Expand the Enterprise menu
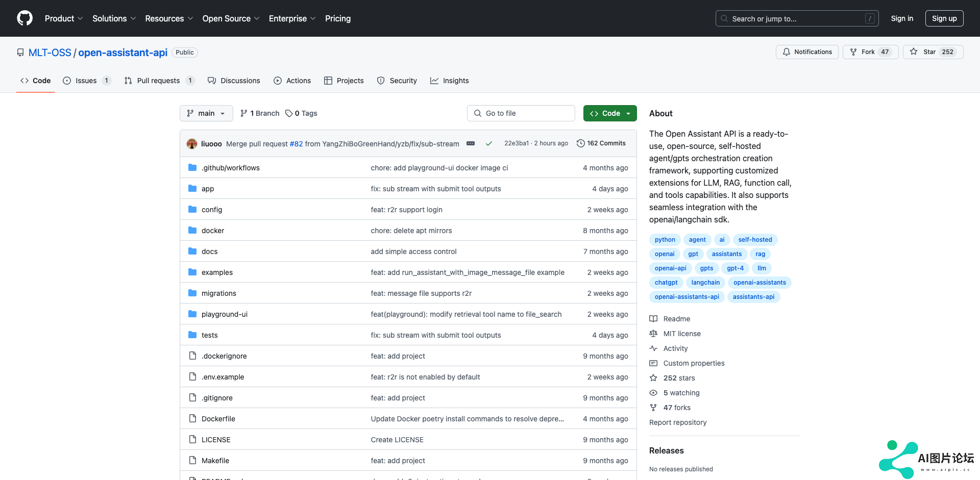The image size is (980, 480). [x=292, y=18]
